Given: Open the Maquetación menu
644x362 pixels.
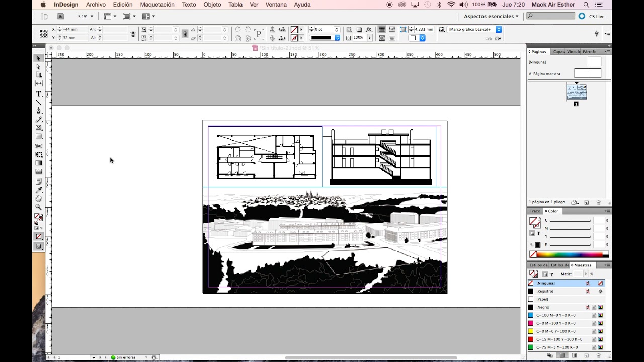Looking at the screenshot, I should click(157, 5).
